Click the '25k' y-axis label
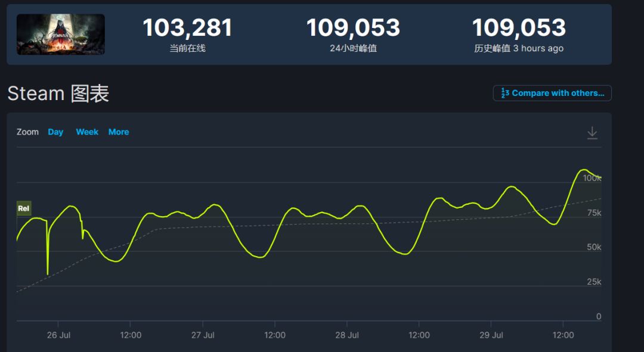Screen dimensions: 644x352 pos(595,282)
